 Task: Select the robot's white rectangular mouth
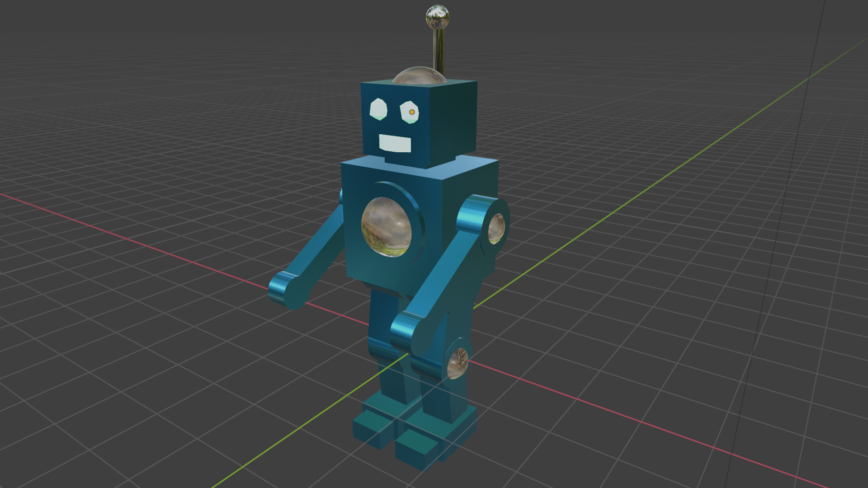[395, 144]
